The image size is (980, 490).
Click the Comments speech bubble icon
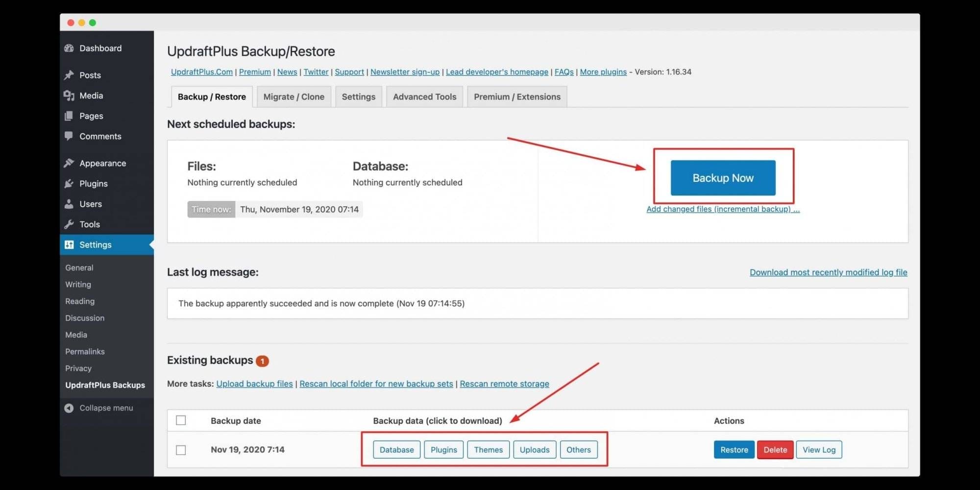(69, 136)
